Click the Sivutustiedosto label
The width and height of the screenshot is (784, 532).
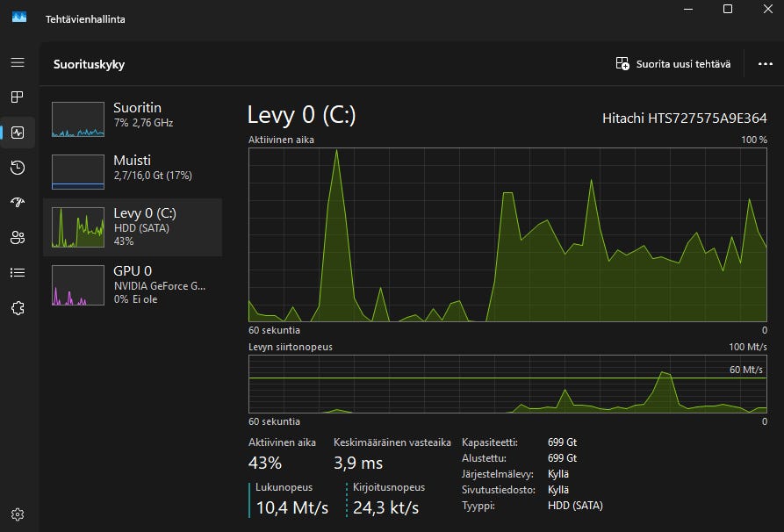pyautogui.click(x=499, y=490)
